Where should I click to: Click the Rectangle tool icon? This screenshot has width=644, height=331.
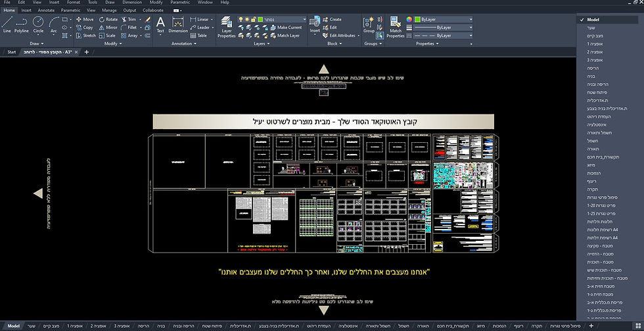point(65,19)
